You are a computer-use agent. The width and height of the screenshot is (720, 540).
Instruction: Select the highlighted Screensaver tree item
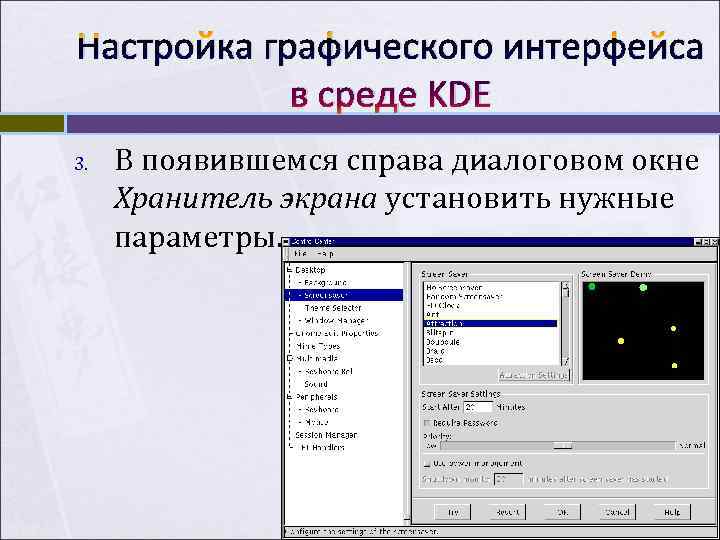pos(343,295)
